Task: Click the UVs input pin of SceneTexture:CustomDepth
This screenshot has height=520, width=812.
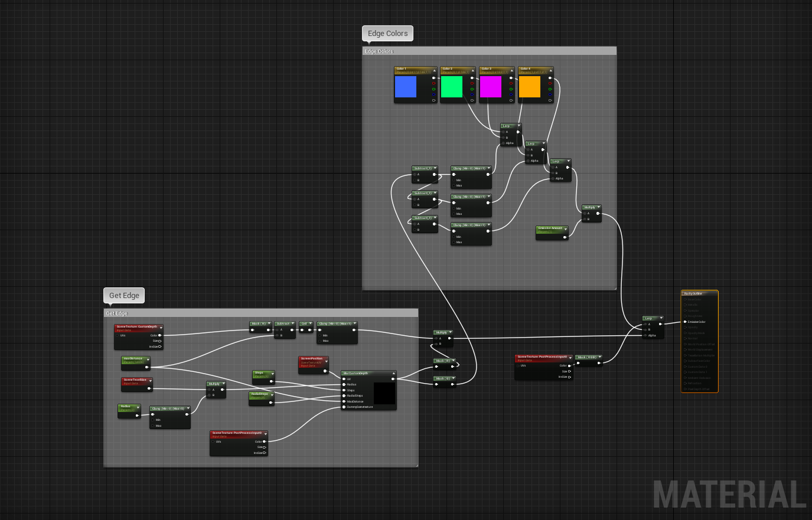Action: tap(117, 335)
